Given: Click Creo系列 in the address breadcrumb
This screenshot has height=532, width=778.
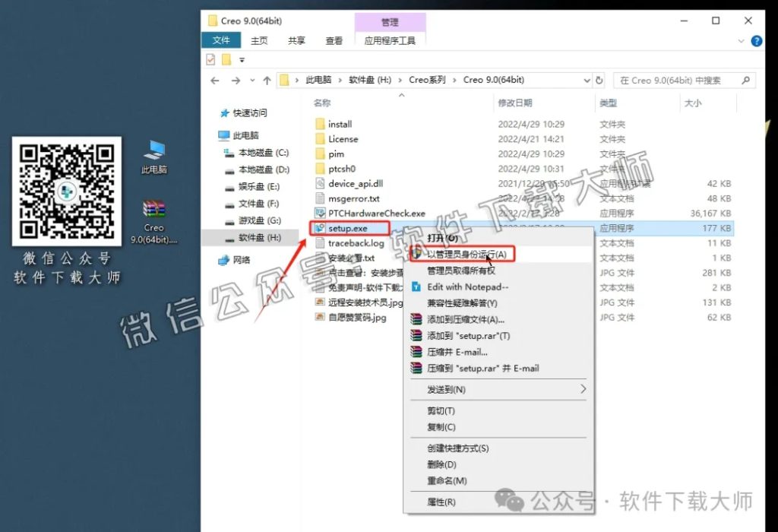Looking at the screenshot, I should [427, 80].
